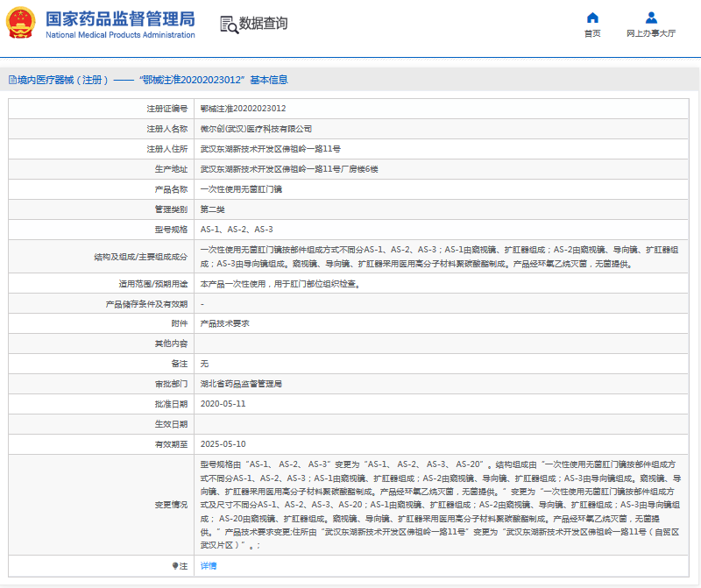701x588 pixels.
Task: Select production address ending 厂房楼6楼
Action: click(x=289, y=169)
